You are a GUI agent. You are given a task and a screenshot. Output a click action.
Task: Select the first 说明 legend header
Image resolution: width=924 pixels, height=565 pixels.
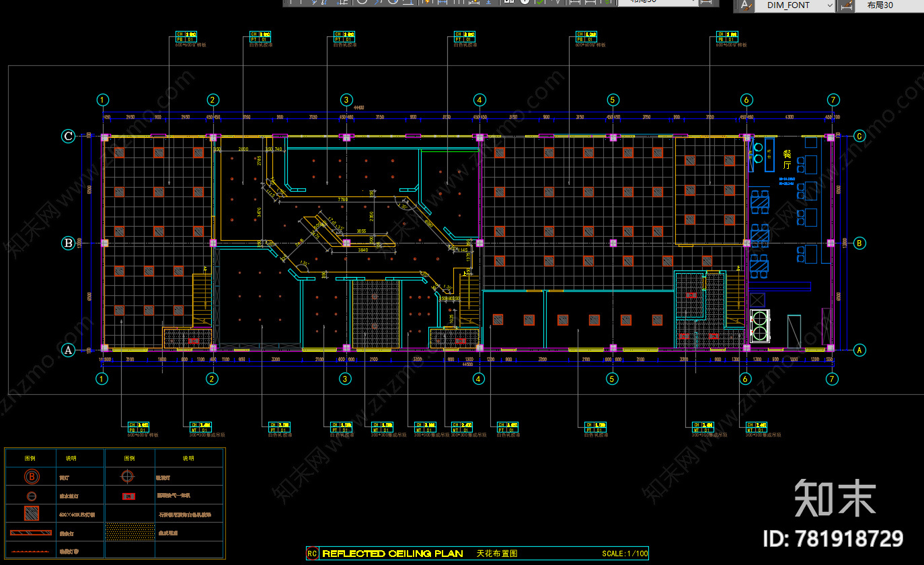[x=71, y=458]
